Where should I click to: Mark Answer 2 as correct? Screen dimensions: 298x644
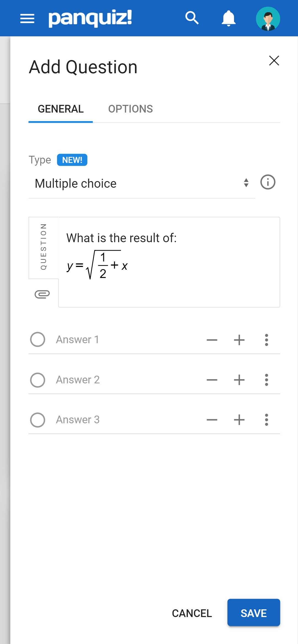click(38, 380)
